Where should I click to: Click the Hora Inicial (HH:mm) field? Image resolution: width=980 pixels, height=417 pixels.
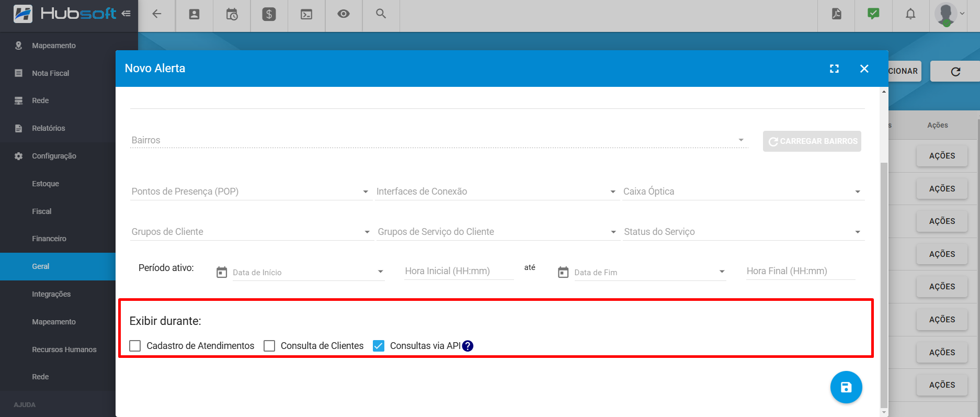click(x=459, y=271)
